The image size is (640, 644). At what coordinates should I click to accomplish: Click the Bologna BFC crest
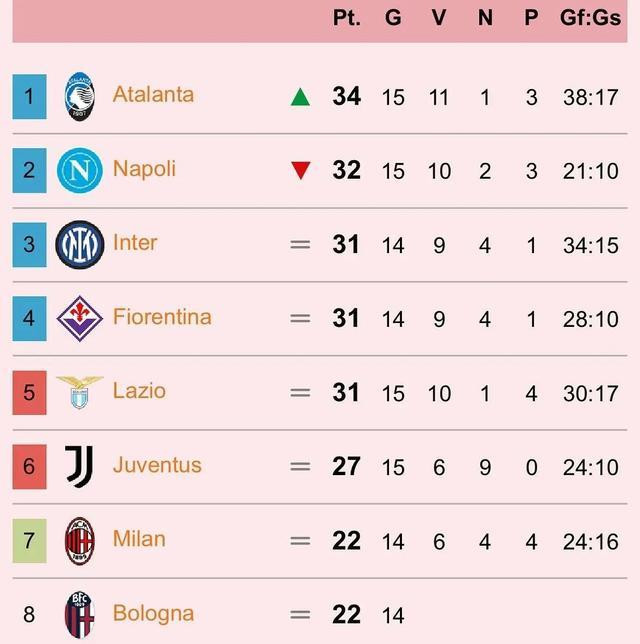pos(80,615)
